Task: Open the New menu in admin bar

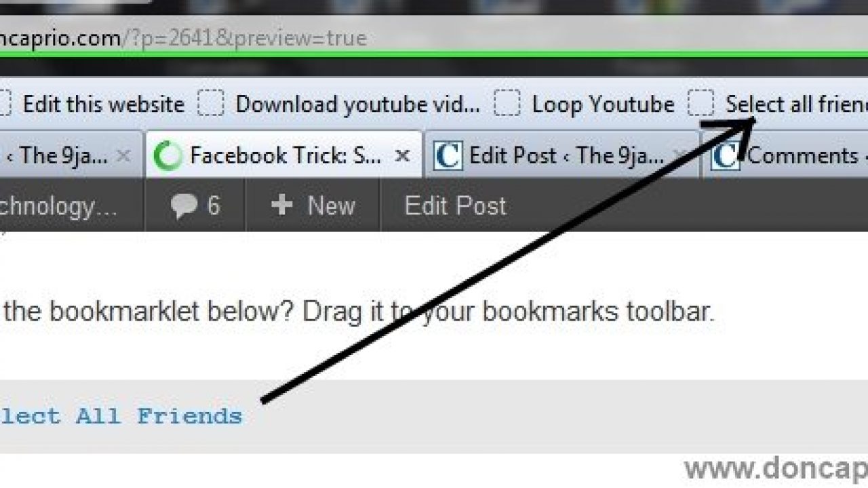Action: click(313, 205)
